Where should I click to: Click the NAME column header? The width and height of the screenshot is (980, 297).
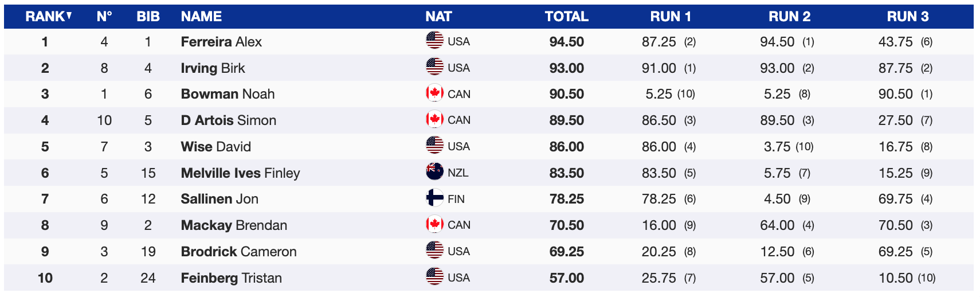201,16
